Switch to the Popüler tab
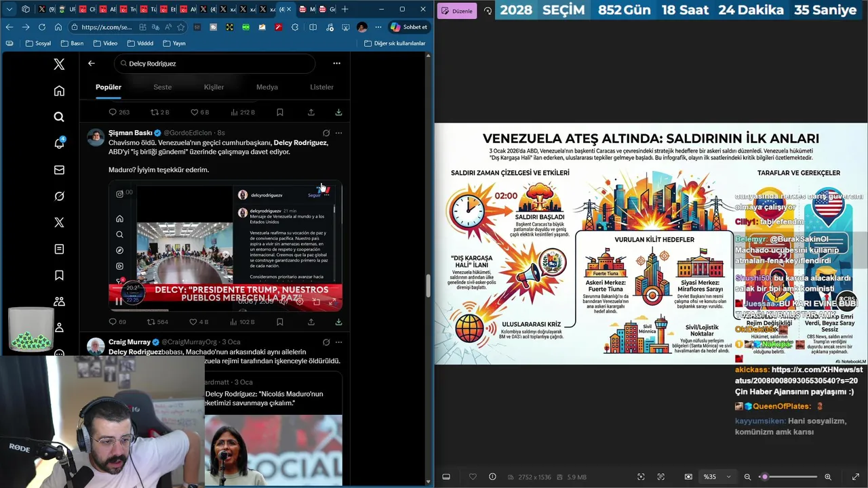The width and height of the screenshot is (868, 488). (x=108, y=87)
